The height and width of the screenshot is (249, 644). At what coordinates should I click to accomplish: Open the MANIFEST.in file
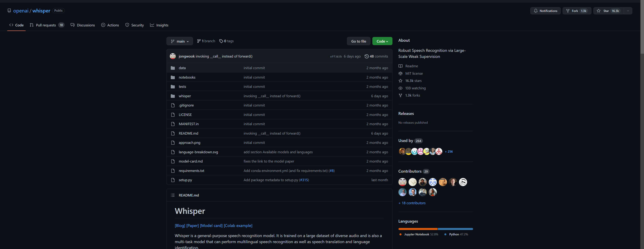189,124
